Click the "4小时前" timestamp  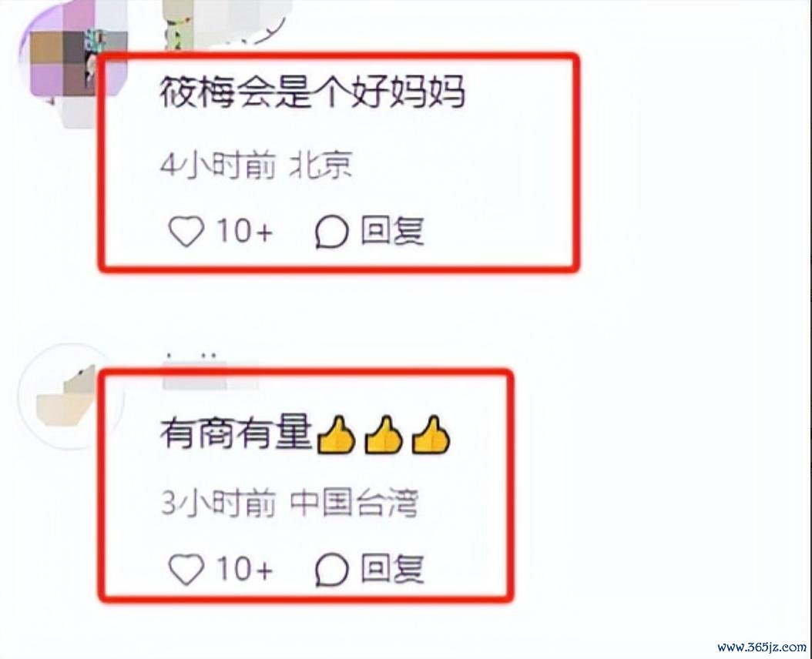[217, 166]
